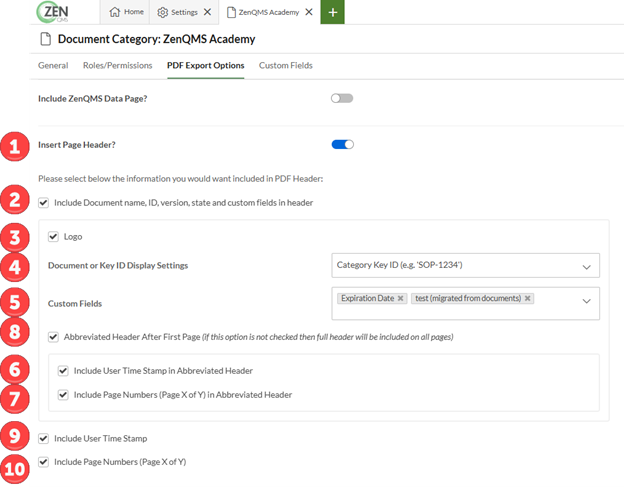Screen dimensions: 624x487
Task: Select the PDF Export Options tab
Action: (x=205, y=65)
